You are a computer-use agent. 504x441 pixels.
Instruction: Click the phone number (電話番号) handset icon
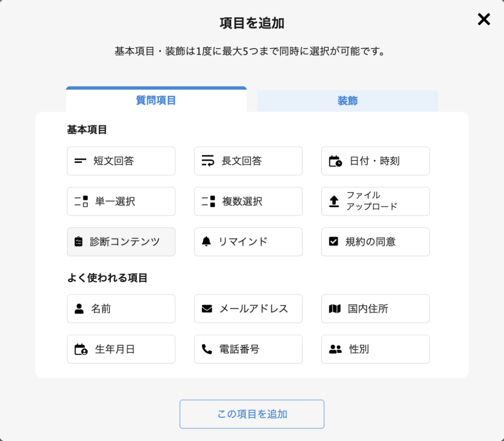pyautogui.click(x=207, y=349)
